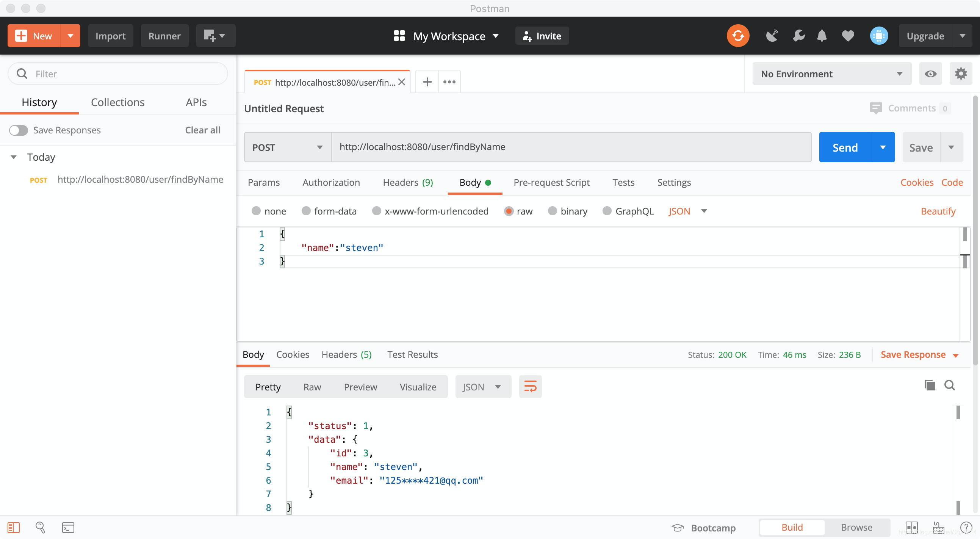Image resolution: width=980 pixels, height=539 pixels.
Task: Click the Postman sync/refresh icon
Action: click(x=737, y=35)
